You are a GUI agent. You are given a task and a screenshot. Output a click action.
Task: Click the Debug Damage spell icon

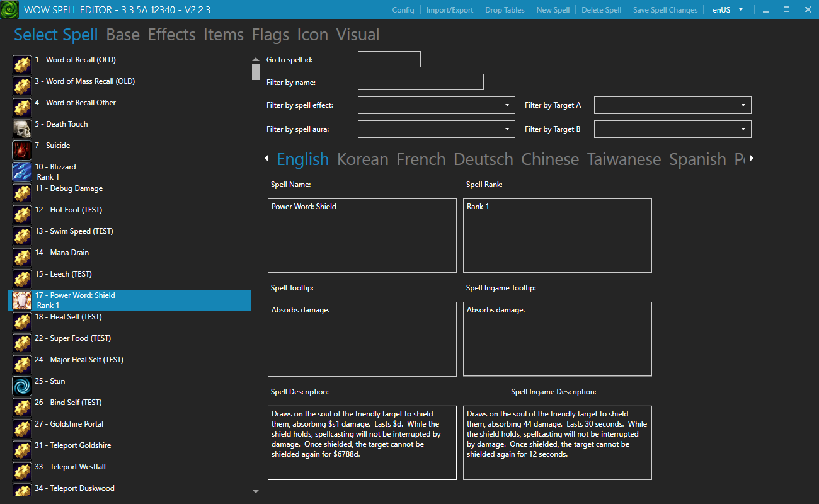tap(22, 193)
